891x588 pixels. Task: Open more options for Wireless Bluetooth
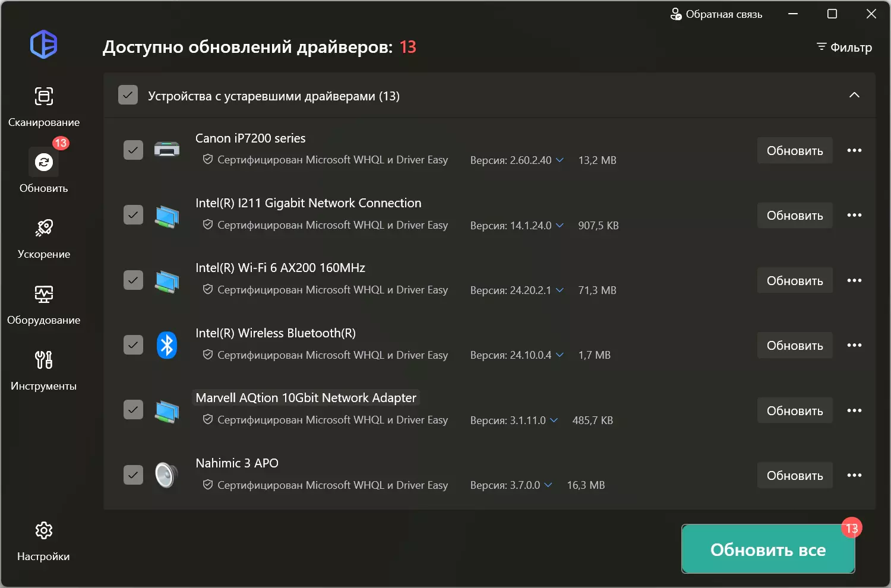pos(854,345)
